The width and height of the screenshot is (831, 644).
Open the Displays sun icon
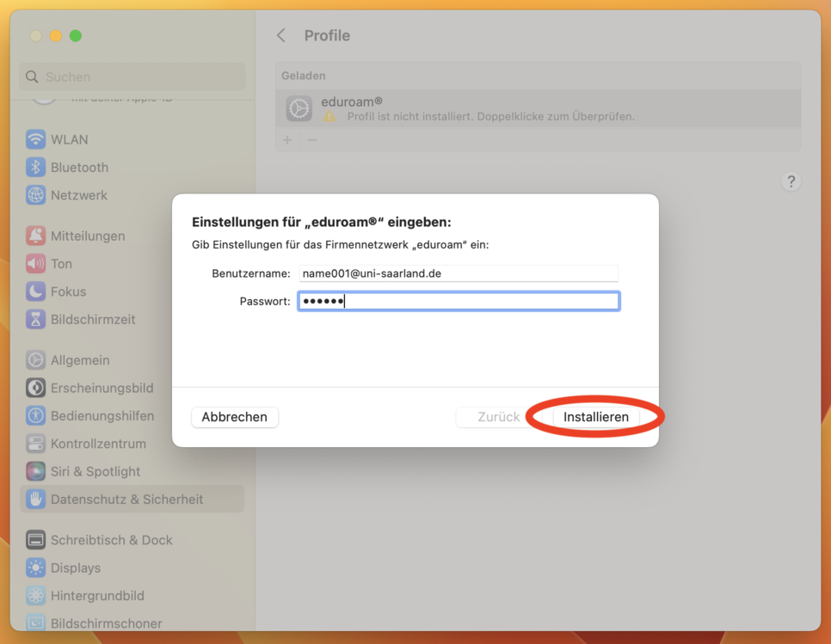coord(35,567)
